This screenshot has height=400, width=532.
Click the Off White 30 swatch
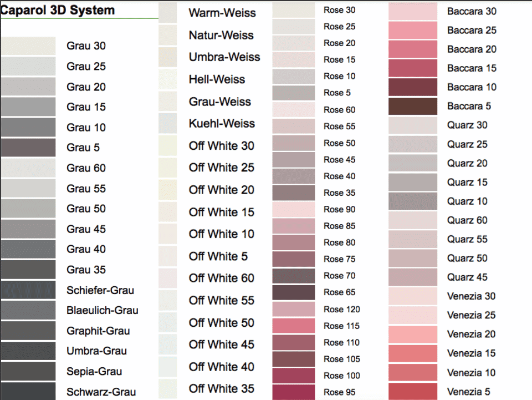pos(168,146)
